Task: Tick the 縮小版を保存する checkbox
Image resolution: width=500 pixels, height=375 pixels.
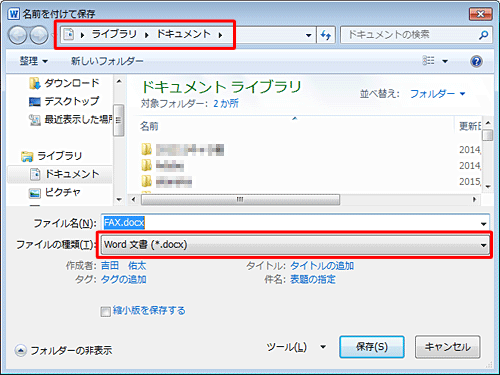Action: click(x=105, y=312)
